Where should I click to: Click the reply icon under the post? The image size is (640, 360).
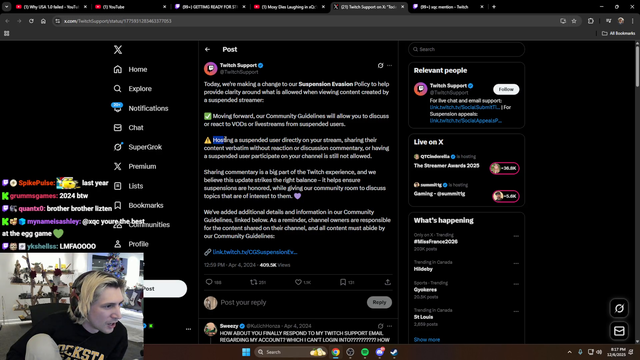coord(209,282)
